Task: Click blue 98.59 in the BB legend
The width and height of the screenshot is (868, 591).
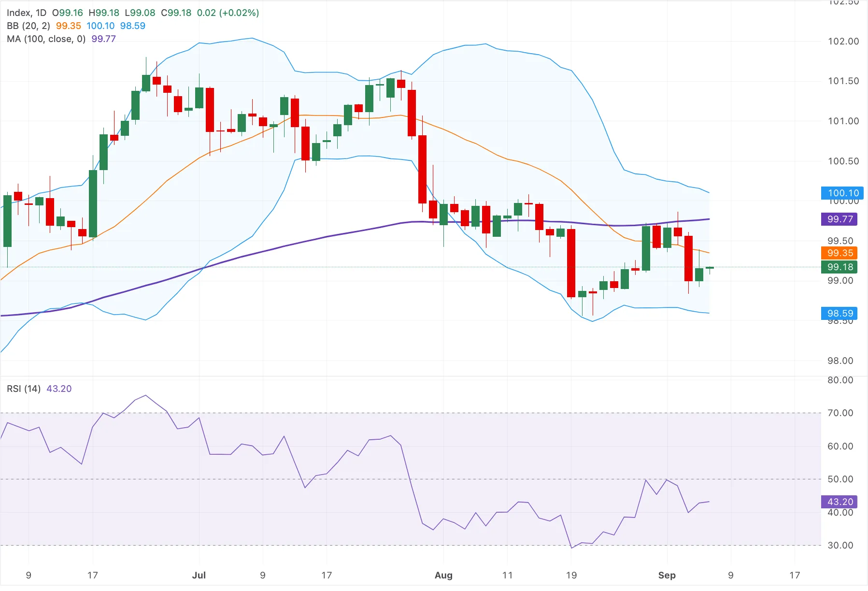Action: click(133, 26)
